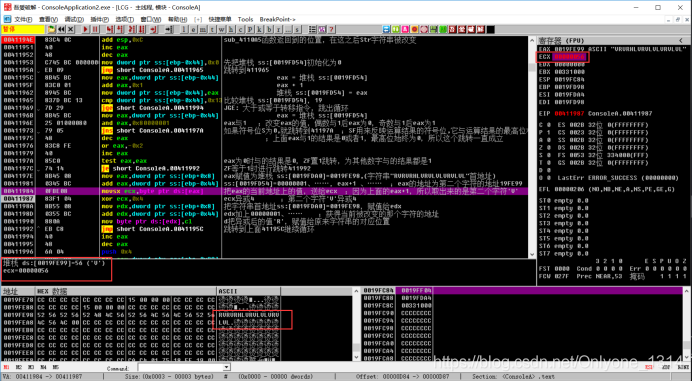Open Threads window with 't' button
Viewport: 693px width, 381px height.
212,29
